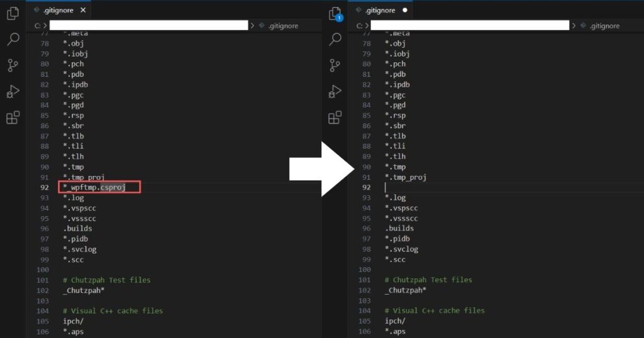Open Explorer in the left window's activity bar
Image resolution: width=644 pixels, height=338 pixels.
(x=13, y=13)
